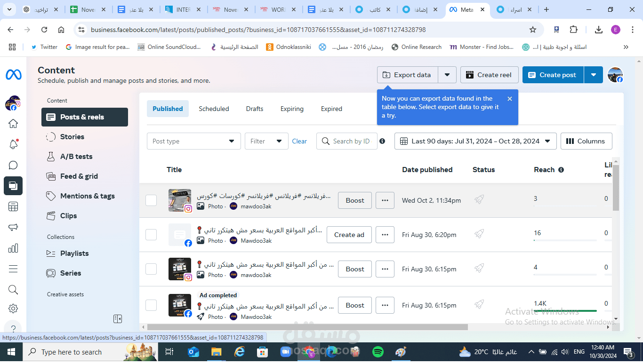Switch to the Scheduled tab

214,109
